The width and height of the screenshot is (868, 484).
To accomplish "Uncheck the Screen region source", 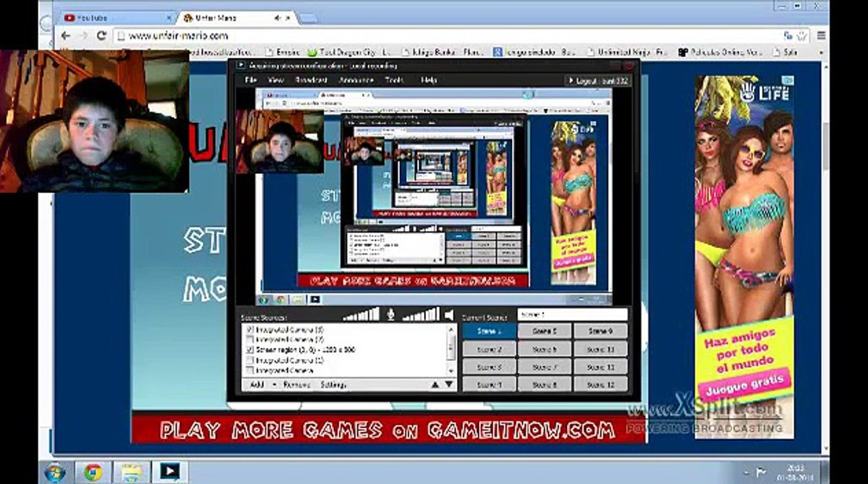I will [x=250, y=350].
